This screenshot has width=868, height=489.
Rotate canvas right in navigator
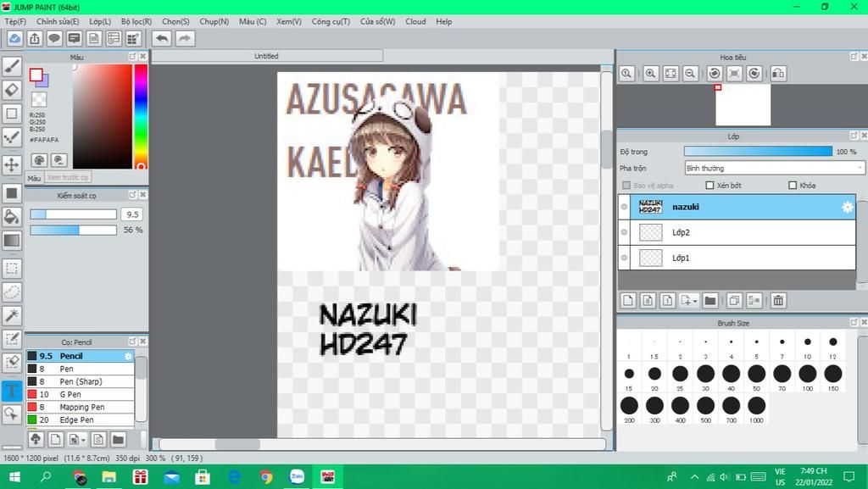click(754, 73)
